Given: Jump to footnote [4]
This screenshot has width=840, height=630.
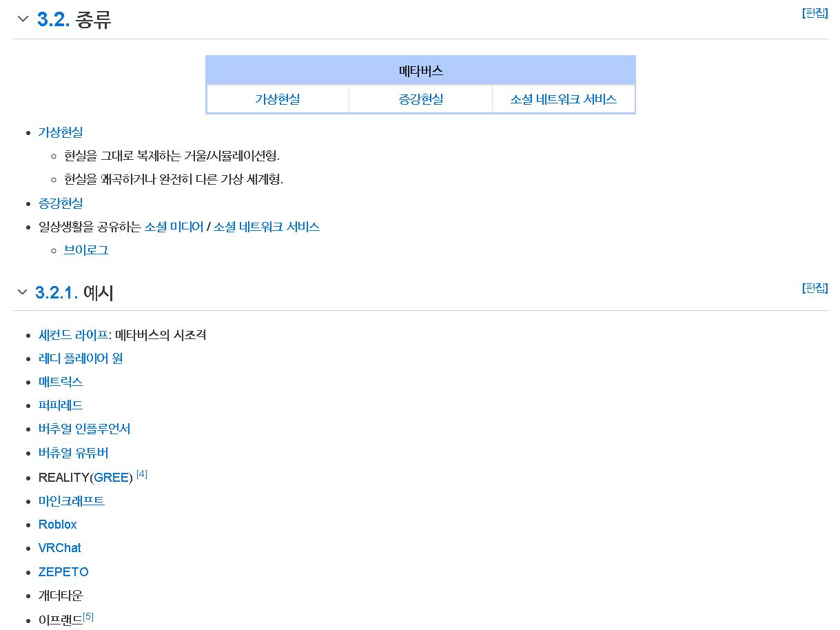Looking at the screenshot, I should tap(142, 474).
